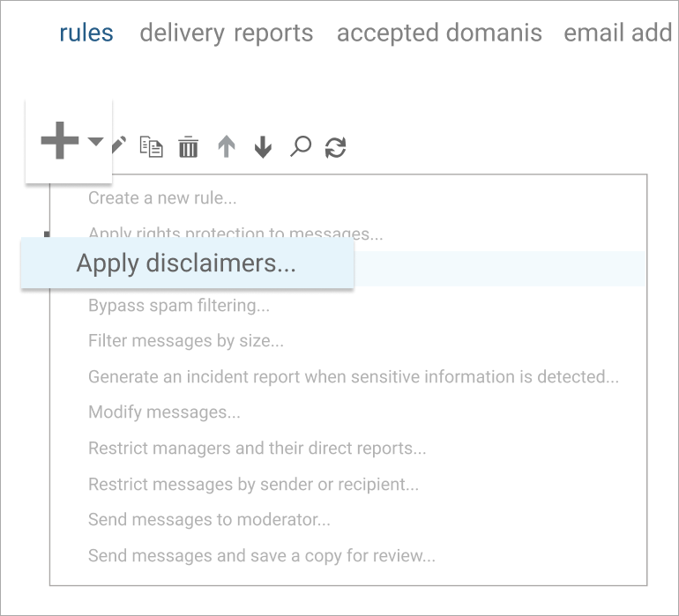
Task: Click the refresh icon
Action: [x=336, y=147]
